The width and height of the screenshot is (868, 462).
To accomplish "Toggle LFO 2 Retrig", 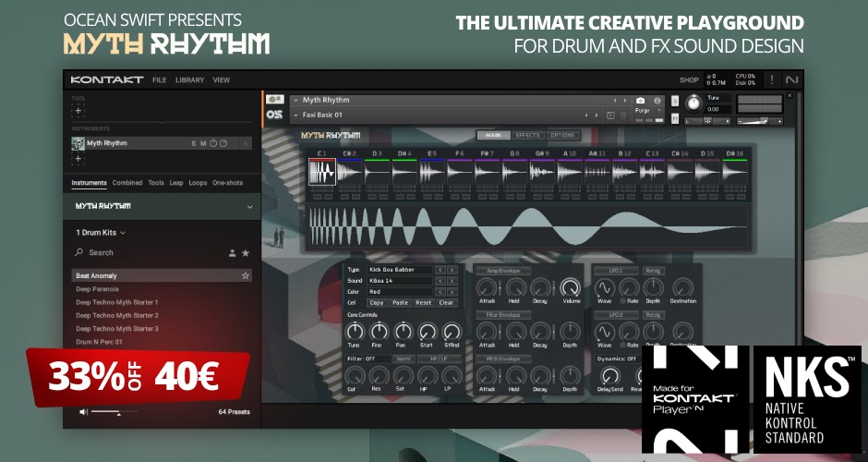I will (x=653, y=315).
